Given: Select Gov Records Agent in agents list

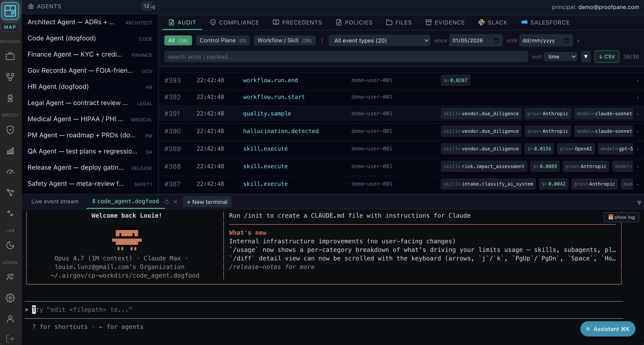Looking at the screenshot, I should 90,71.
